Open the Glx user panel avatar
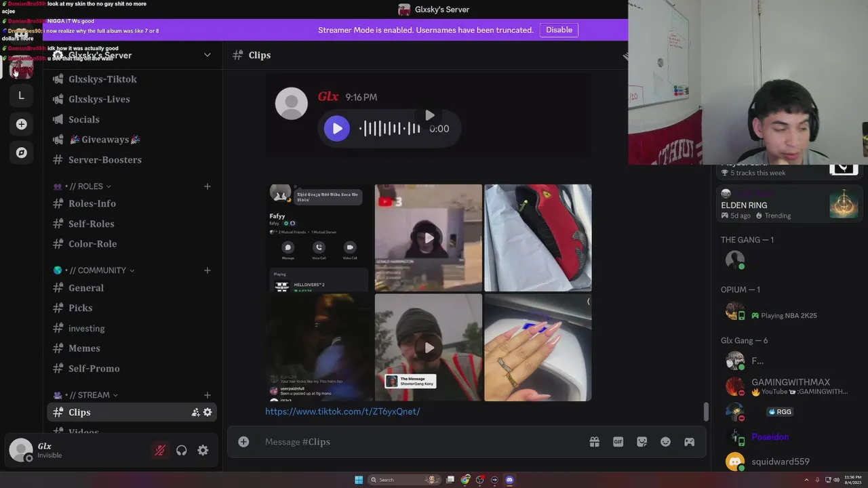This screenshot has height=488, width=868. [x=20, y=450]
